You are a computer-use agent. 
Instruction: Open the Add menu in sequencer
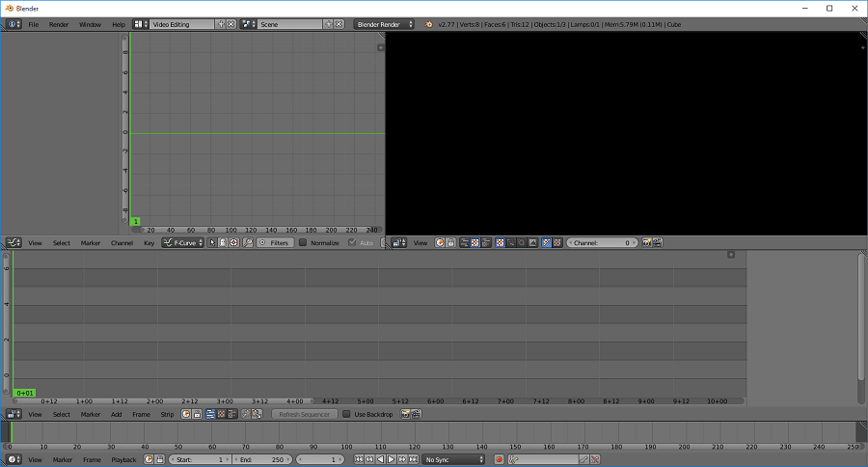[117, 414]
